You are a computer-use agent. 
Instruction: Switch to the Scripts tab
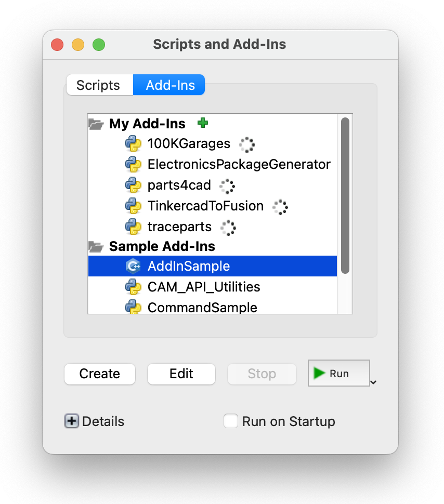point(99,85)
